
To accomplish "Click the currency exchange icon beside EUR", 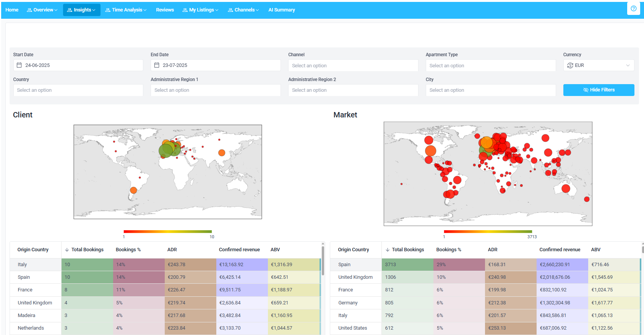I will coord(570,65).
